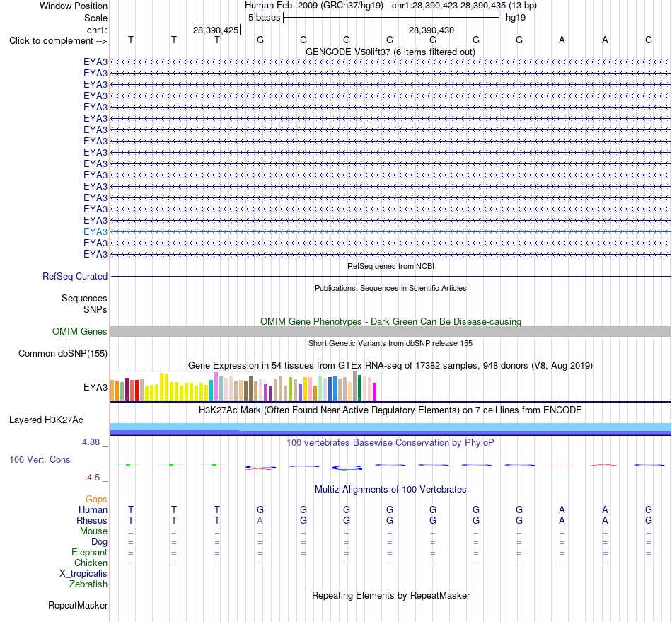Click the RefSeq Curated track label

(75, 277)
